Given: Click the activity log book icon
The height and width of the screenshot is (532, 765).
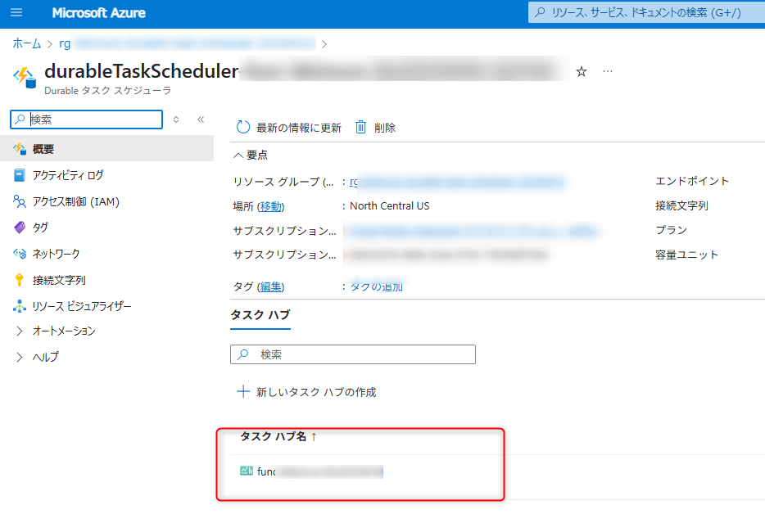Looking at the screenshot, I should (20, 175).
